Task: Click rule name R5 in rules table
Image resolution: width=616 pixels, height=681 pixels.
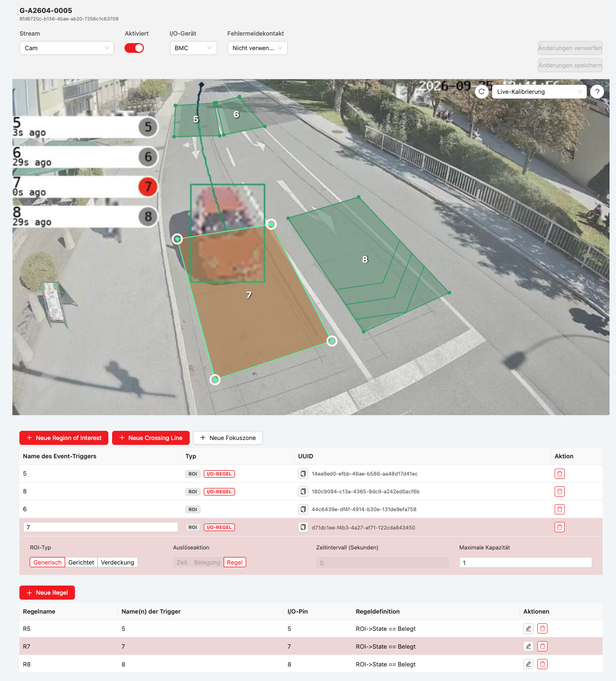Action: point(27,629)
